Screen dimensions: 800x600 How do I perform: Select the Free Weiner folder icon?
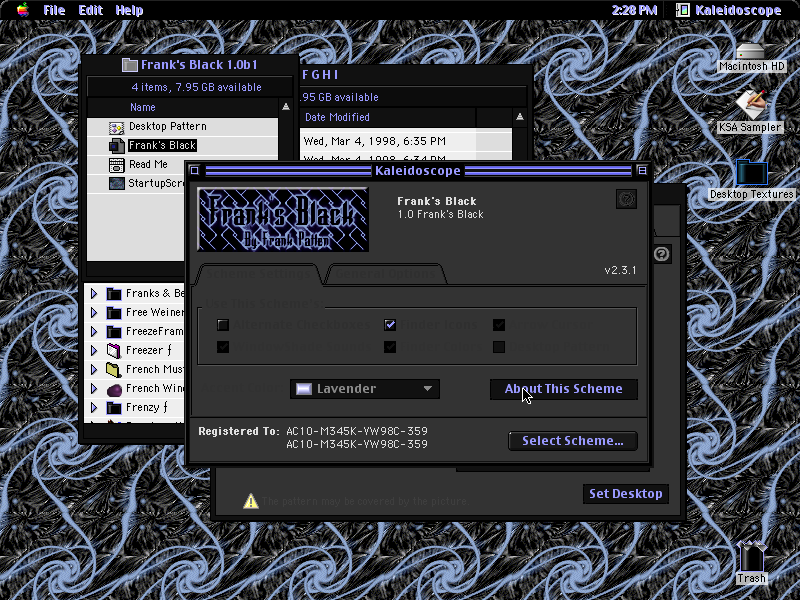point(114,312)
